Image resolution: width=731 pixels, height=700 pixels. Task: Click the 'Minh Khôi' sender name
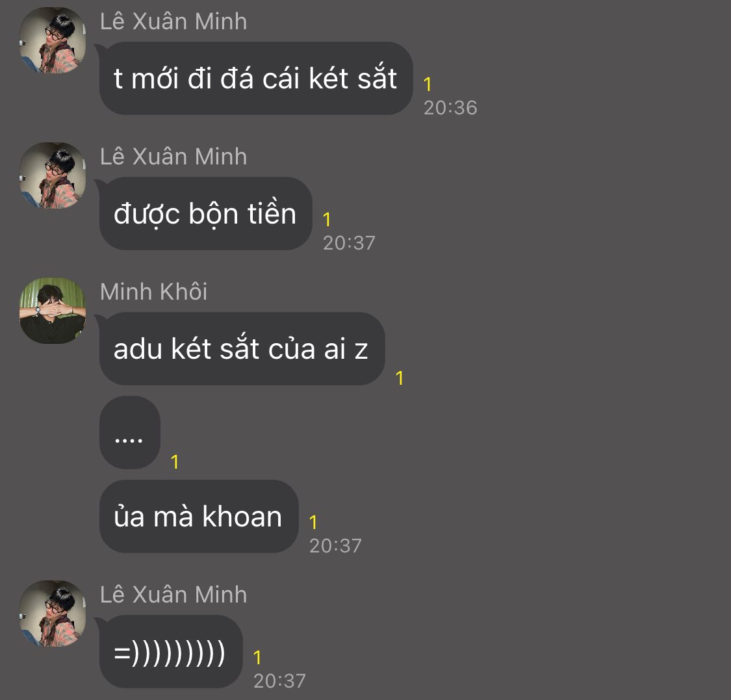click(x=154, y=292)
